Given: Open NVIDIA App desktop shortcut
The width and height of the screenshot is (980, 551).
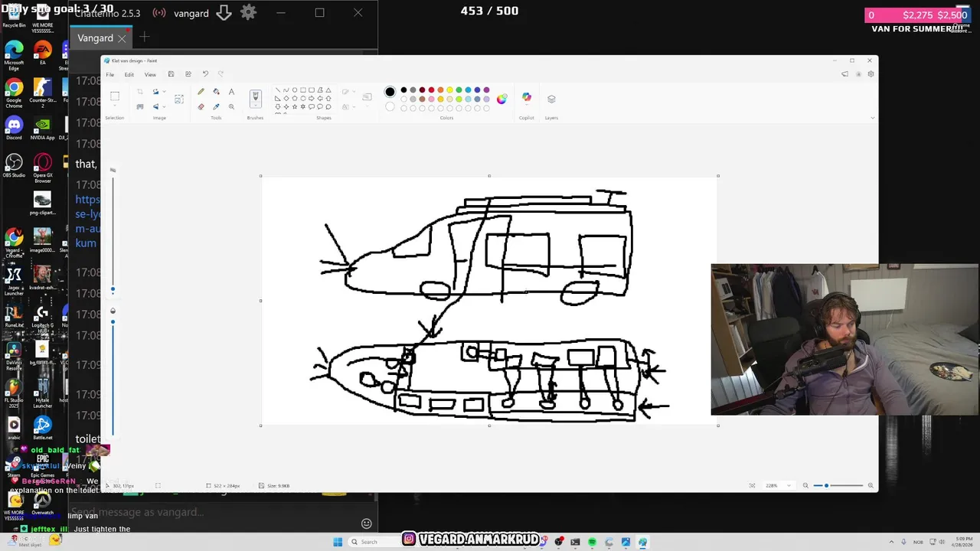Looking at the screenshot, I should pyautogui.click(x=42, y=128).
